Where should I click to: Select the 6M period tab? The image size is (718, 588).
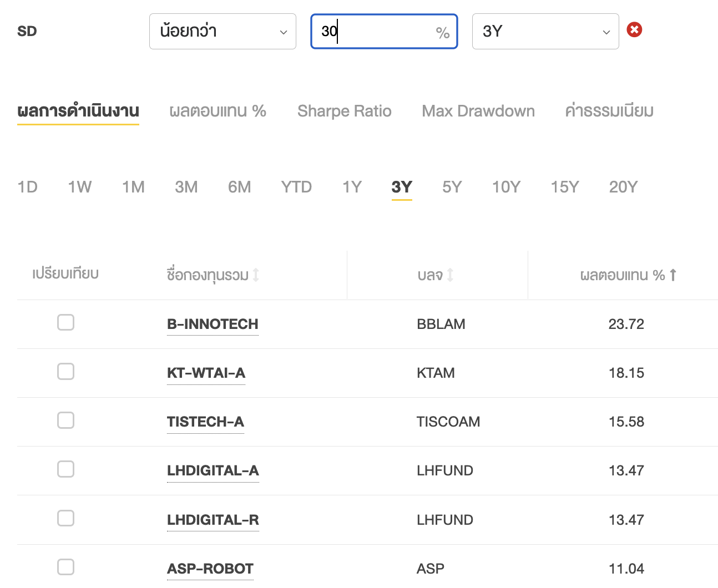240,187
